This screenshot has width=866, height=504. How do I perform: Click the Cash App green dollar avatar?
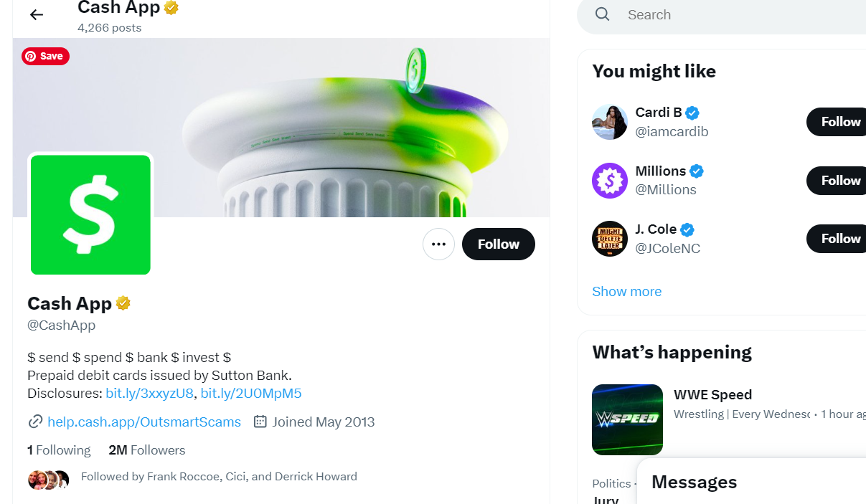(90, 214)
